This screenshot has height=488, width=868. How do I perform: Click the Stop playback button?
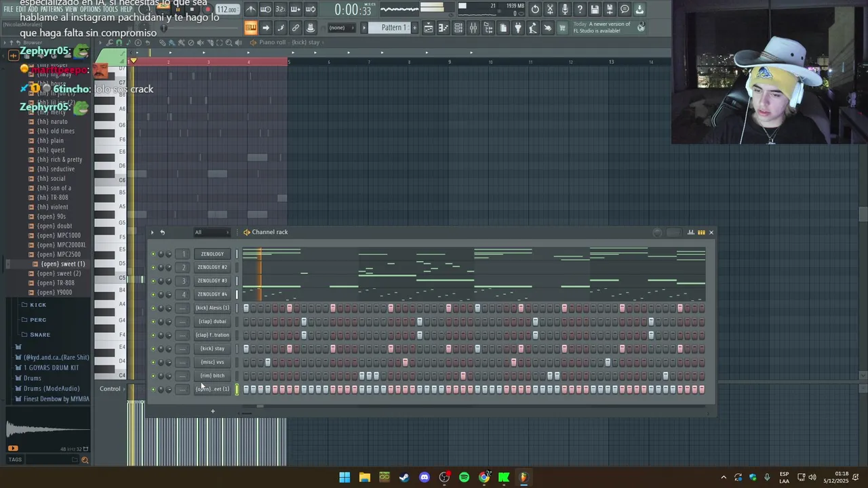click(x=192, y=9)
